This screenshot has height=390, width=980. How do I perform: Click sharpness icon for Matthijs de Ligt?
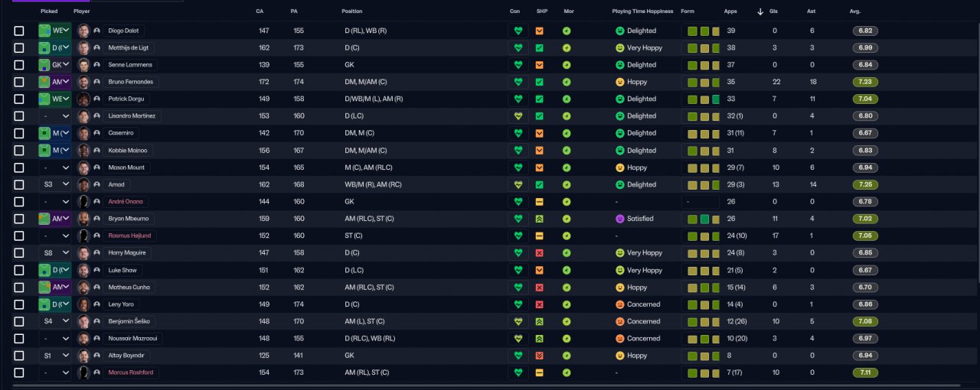coord(539,47)
